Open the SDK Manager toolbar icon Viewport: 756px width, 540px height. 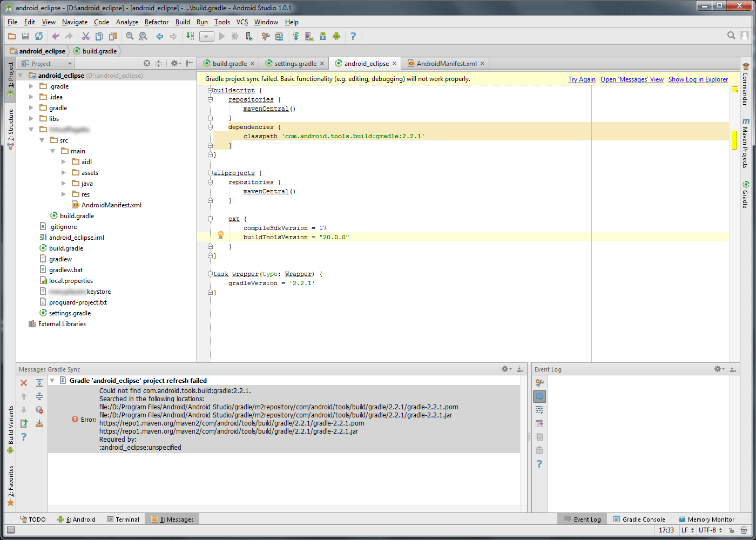tap(323, 36)
